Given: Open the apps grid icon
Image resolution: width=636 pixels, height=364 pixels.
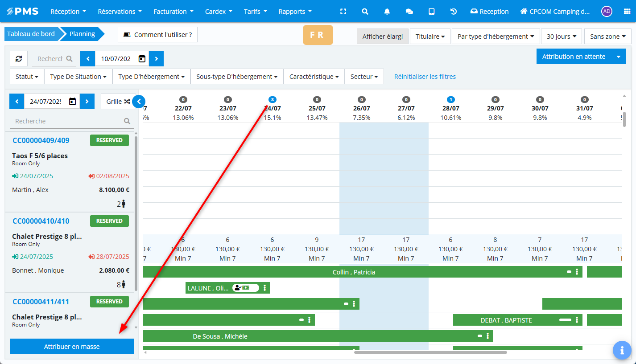Looking at the screenshot, I should [627, 12].
